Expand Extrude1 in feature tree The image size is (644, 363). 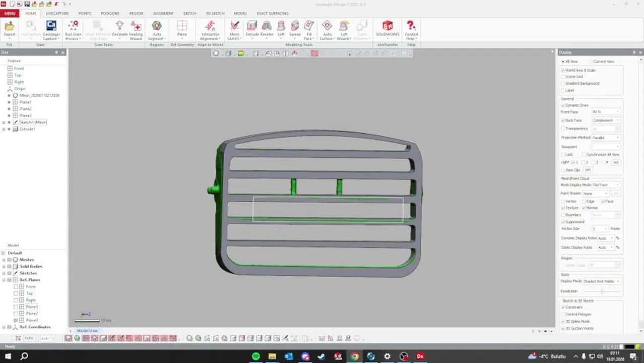[4, 129]
